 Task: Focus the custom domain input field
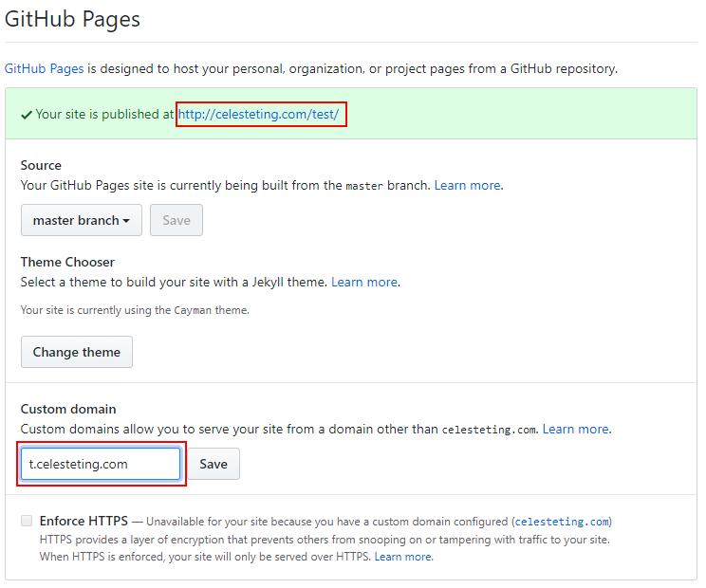(x=101, y=464)
